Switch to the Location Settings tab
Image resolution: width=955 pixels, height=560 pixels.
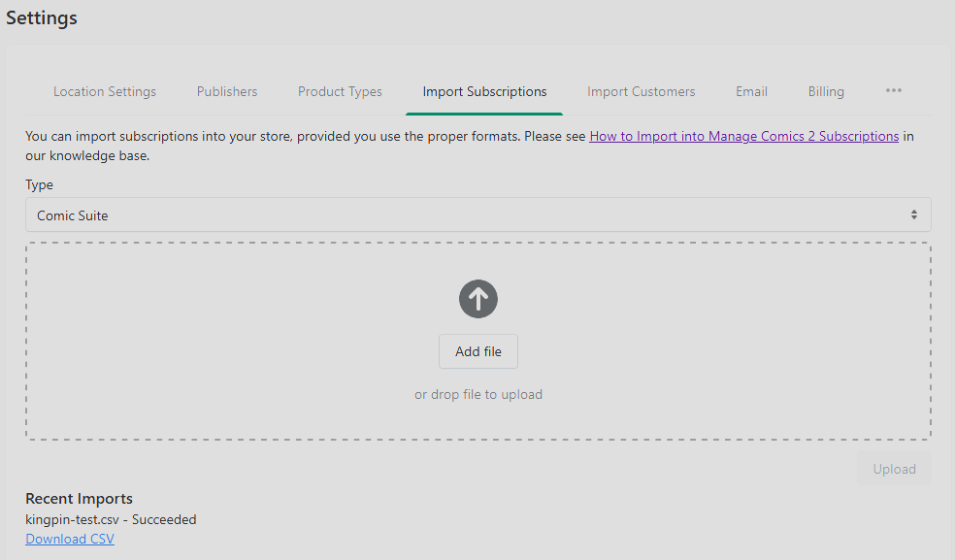tap(105, 91)
